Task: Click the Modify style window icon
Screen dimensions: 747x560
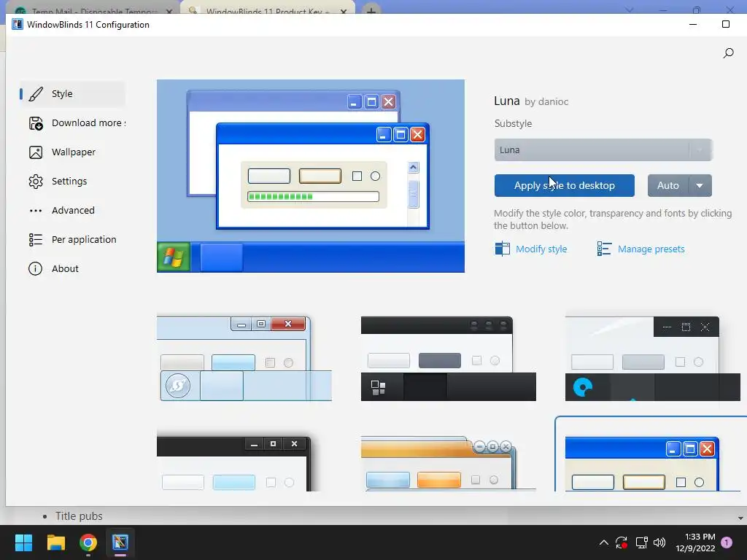Action: tap(502, 249)
